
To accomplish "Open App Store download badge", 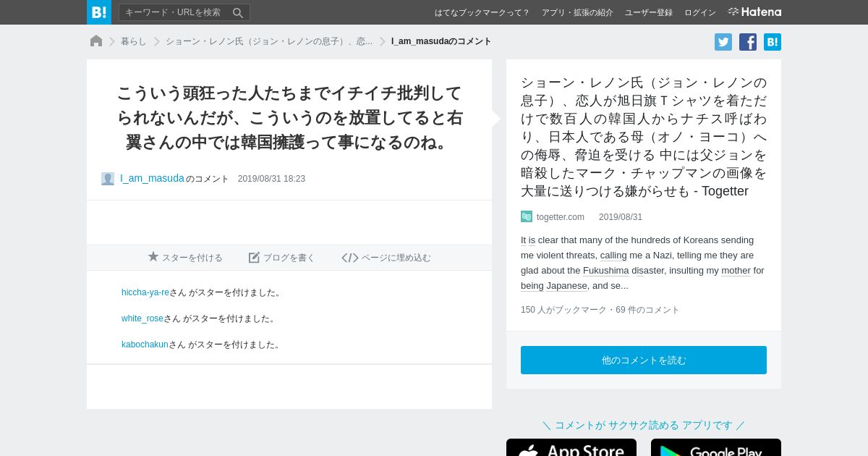I will click(571, 448).
